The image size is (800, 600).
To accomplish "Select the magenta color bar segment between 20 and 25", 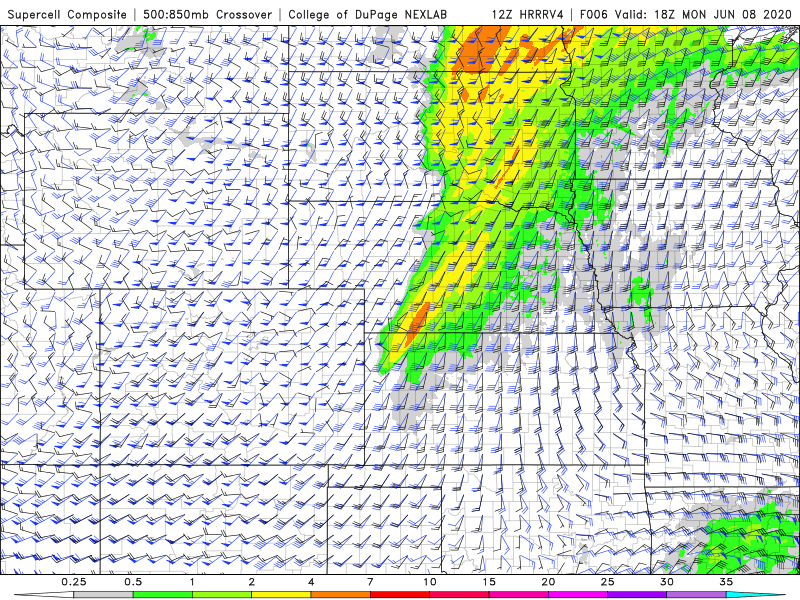I will pos(578,595).
